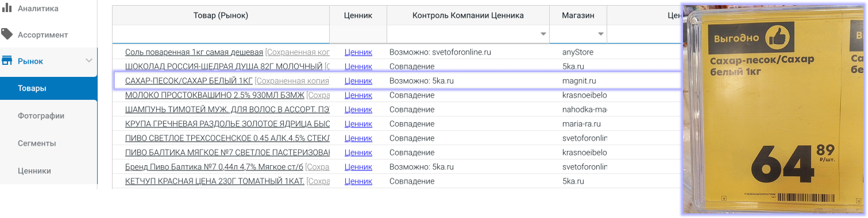Screen dimensions: 868x218
Task: Open saved copy link for САХАР-ПЕСОК
Action: pyautogui.click(x=292, y=81)
